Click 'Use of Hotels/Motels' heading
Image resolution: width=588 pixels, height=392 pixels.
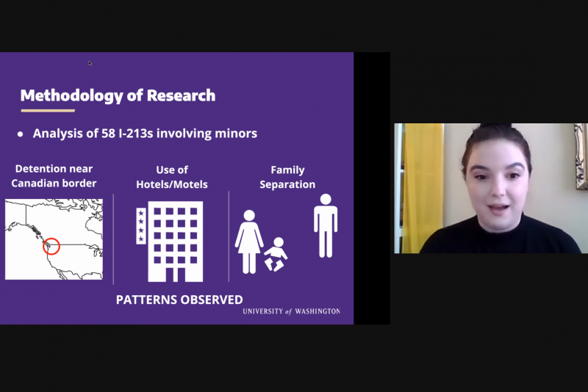172,177
